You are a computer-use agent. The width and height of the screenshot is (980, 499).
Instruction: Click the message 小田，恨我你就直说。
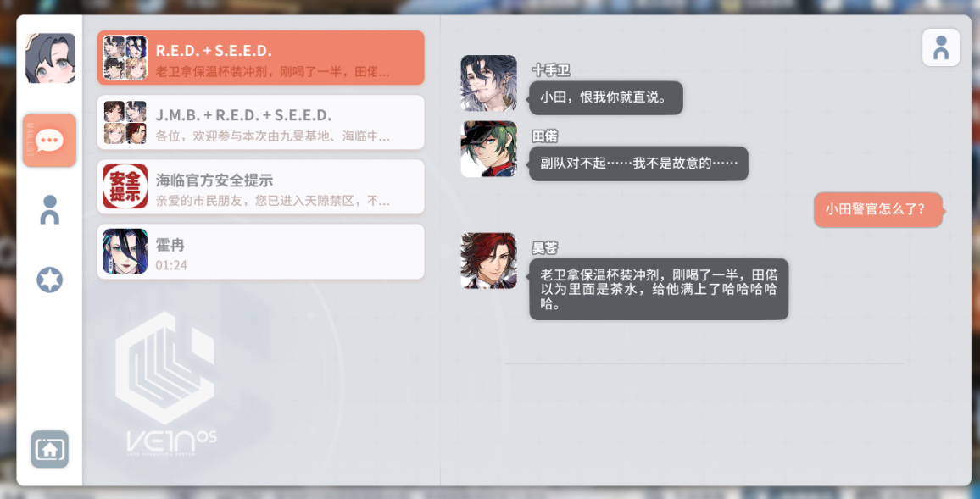tap(605, 98)
